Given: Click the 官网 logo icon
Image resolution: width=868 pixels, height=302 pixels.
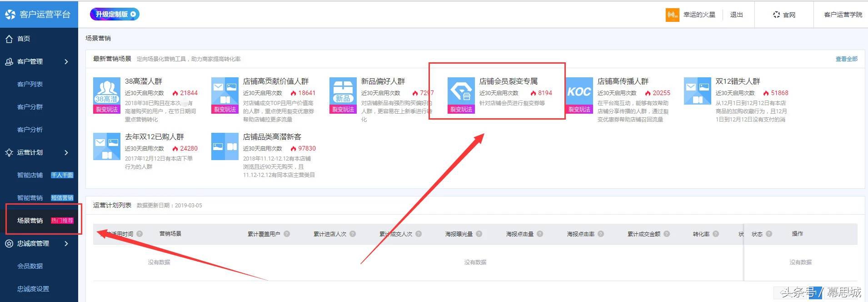Looking at the screenshot, I should 776,15.
